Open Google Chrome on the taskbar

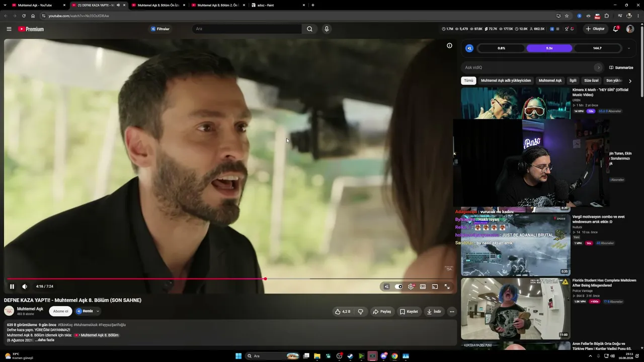coord(394,356)
